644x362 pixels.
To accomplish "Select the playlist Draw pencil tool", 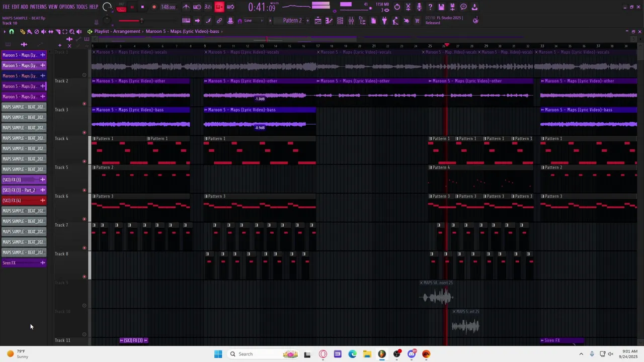I will point(23,32).
